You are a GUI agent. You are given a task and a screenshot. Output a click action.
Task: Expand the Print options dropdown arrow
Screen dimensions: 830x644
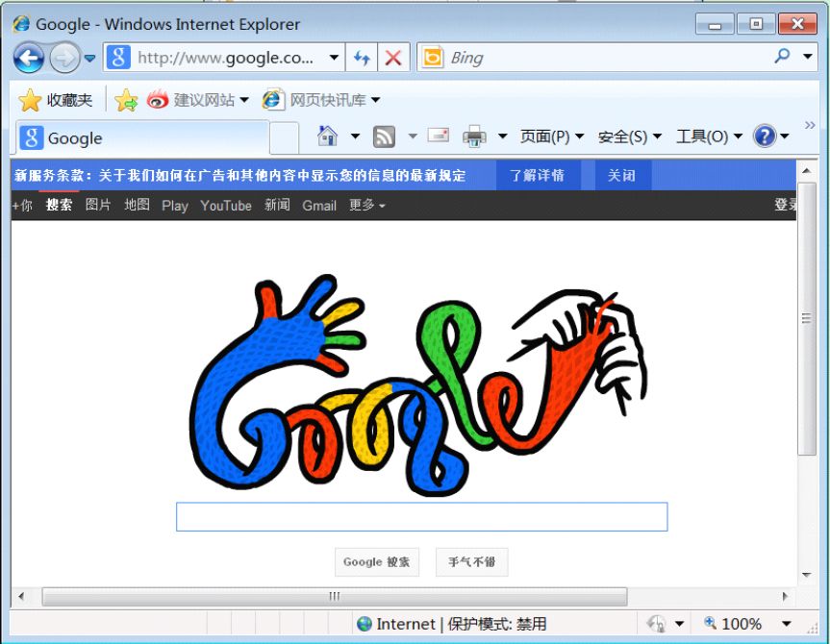(502, 136)
